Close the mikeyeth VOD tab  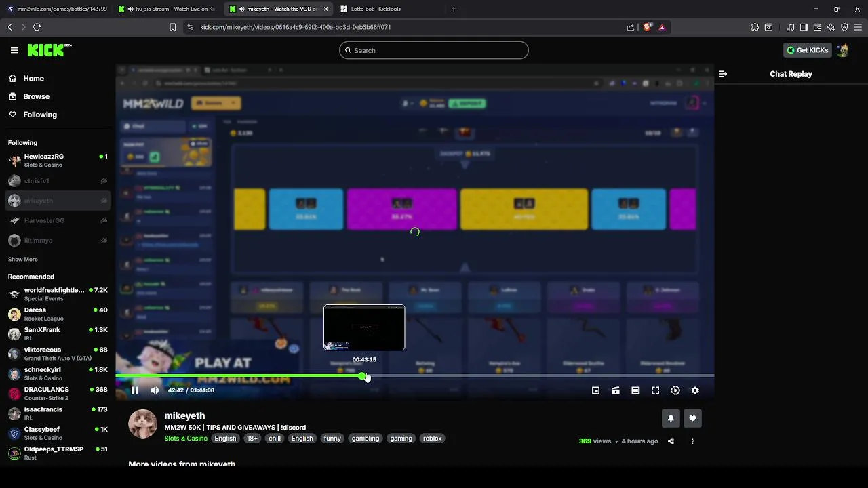326,9
